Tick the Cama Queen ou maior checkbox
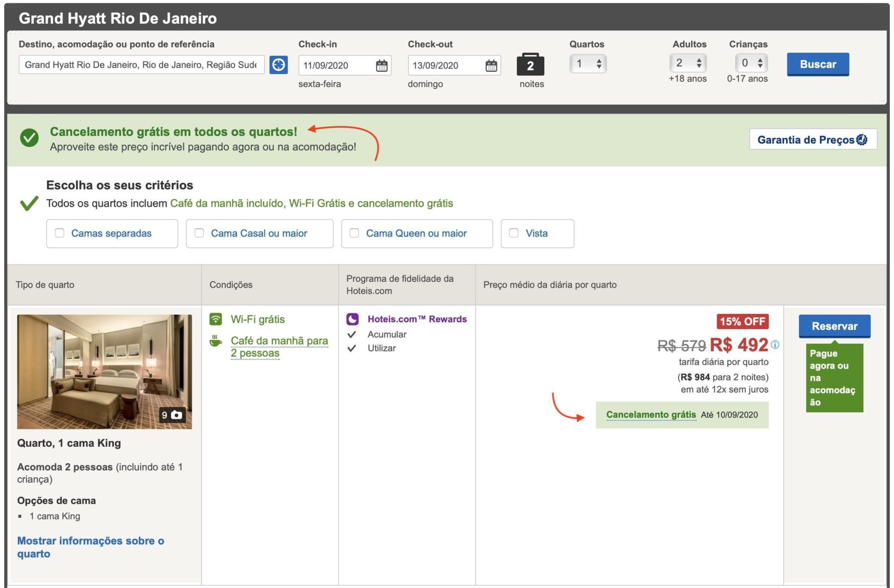The width and height of the screenshot is (894, 588). (354, 233)
